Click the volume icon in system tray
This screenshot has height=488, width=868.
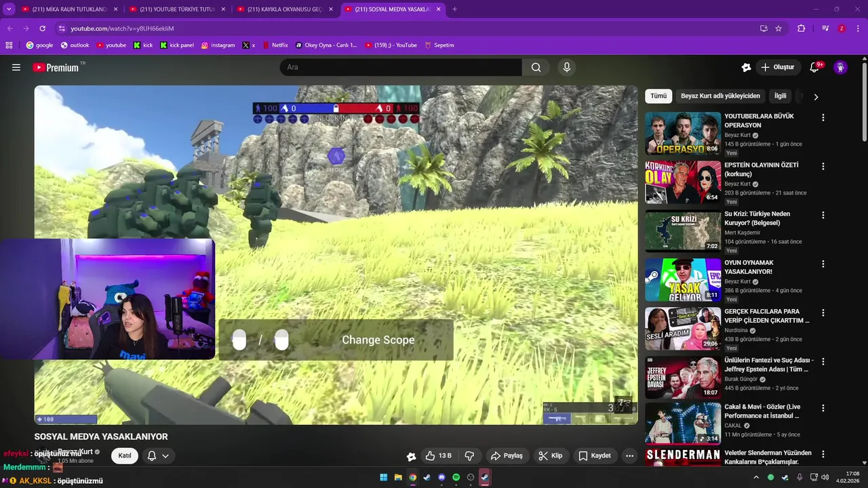click(825, 477)
